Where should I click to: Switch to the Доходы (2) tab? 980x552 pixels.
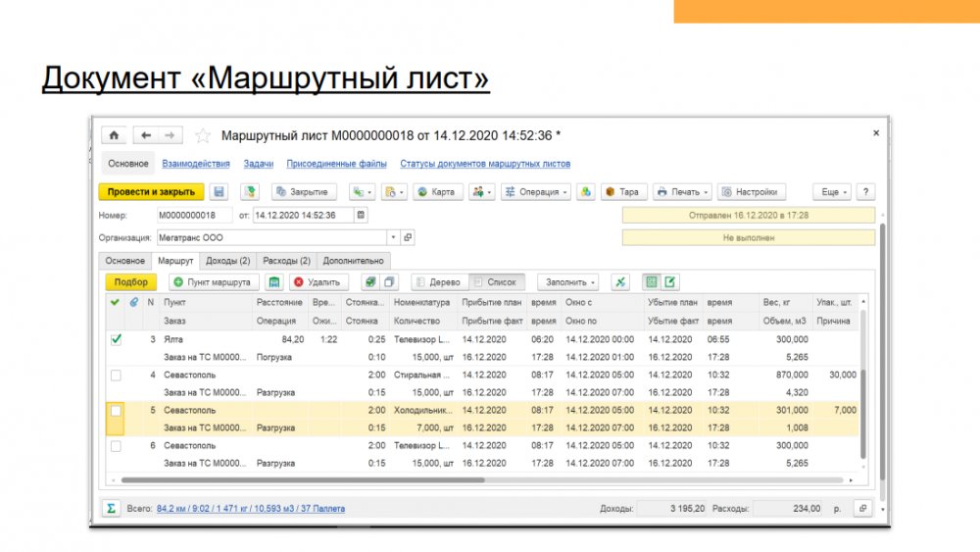tap(229, 261)
